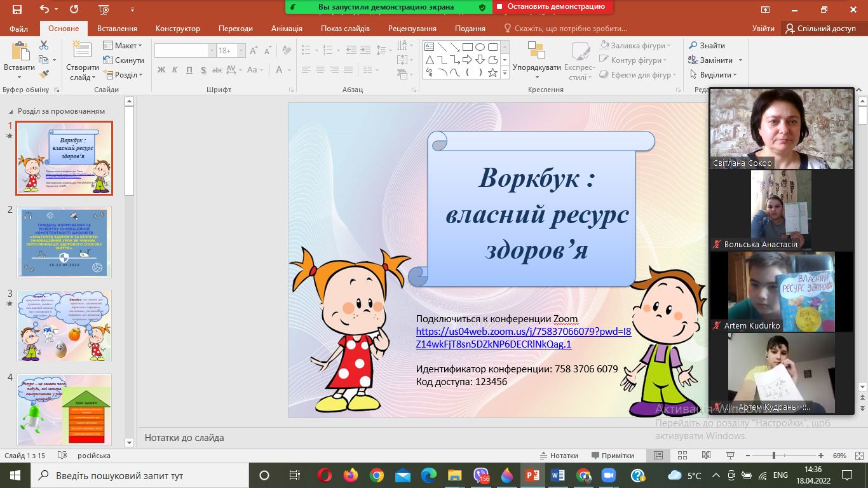Viewport: 868px width, 488px height.
Task: Click the Cut scissors icon
Action: (44, 45)
